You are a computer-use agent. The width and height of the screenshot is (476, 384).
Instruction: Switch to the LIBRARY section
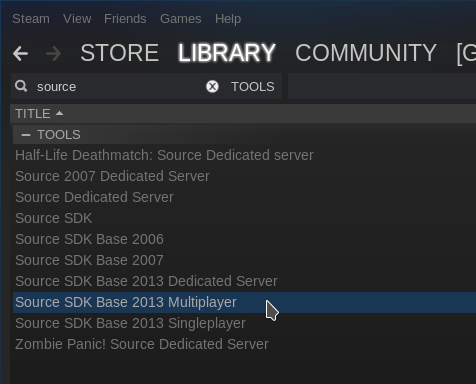coord(227,53)
